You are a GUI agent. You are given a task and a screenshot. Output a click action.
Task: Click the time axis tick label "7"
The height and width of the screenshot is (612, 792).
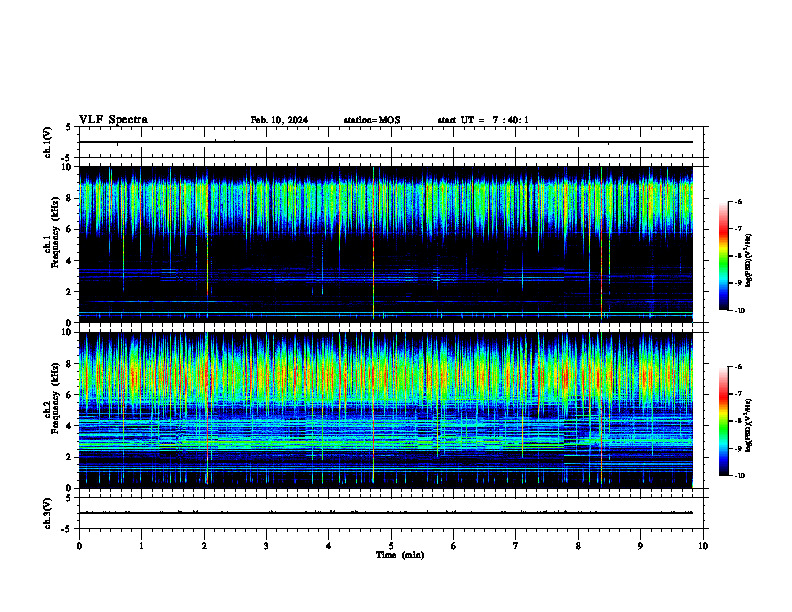pyautogui.click(x=516, y=546)
